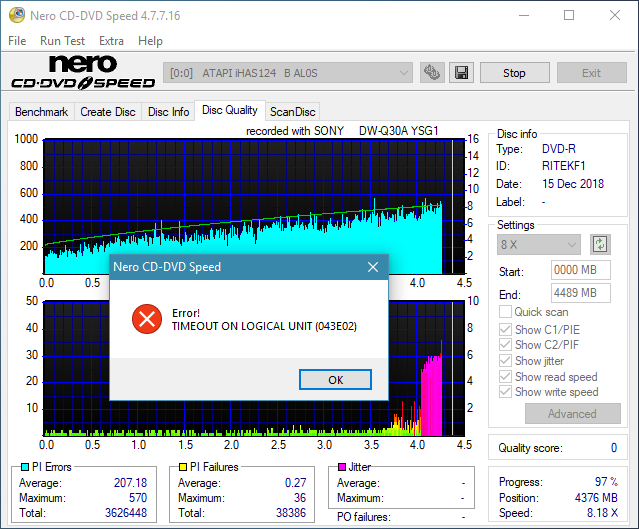The width and height of the screenshot is (639, 529).
Task: Click the yellow PI Failures color swatch
Action: [x=183, y=467]
